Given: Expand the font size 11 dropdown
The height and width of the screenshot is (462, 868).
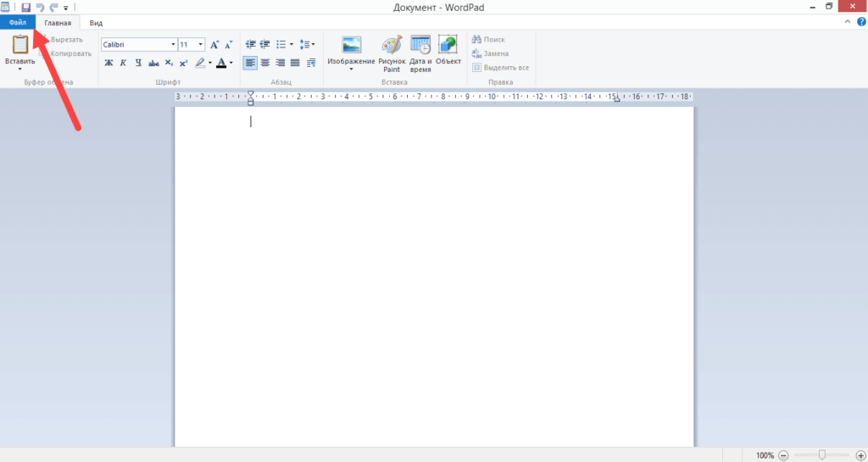Looking at the screenshot, I should tap(201, 44).
